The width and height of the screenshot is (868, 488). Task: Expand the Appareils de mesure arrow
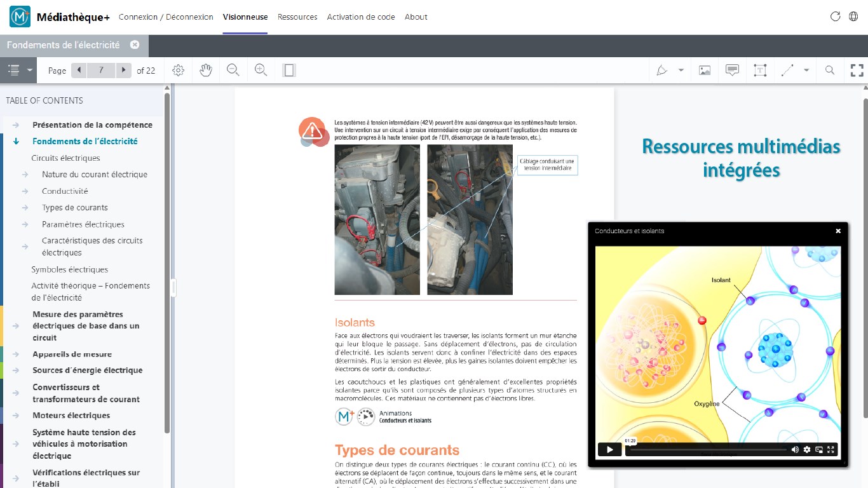point(16,355)
